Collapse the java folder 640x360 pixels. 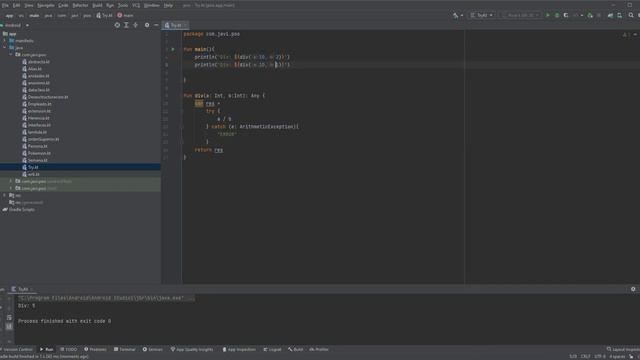(x=5, y=48)
